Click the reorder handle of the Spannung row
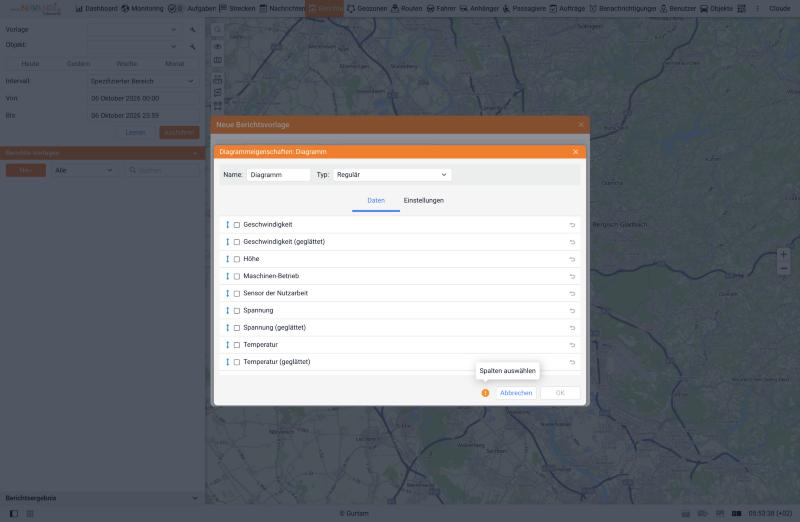The width and height of the screenshot is (800, 522). (x=228, y=310)
